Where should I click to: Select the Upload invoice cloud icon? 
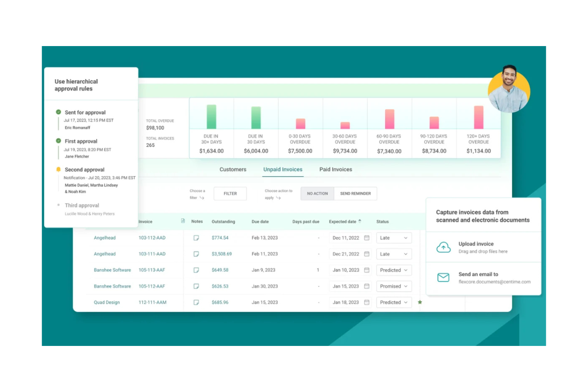tap(443, 247)
